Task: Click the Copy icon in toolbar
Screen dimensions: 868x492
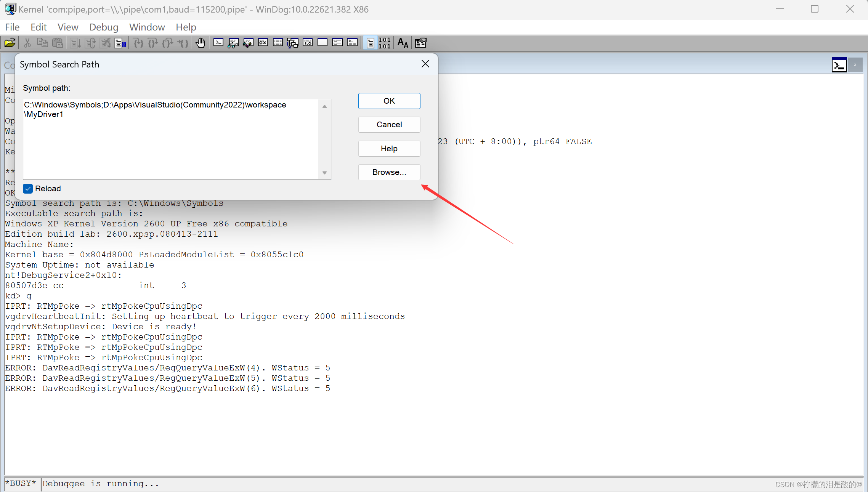Action: pos(42,43)
